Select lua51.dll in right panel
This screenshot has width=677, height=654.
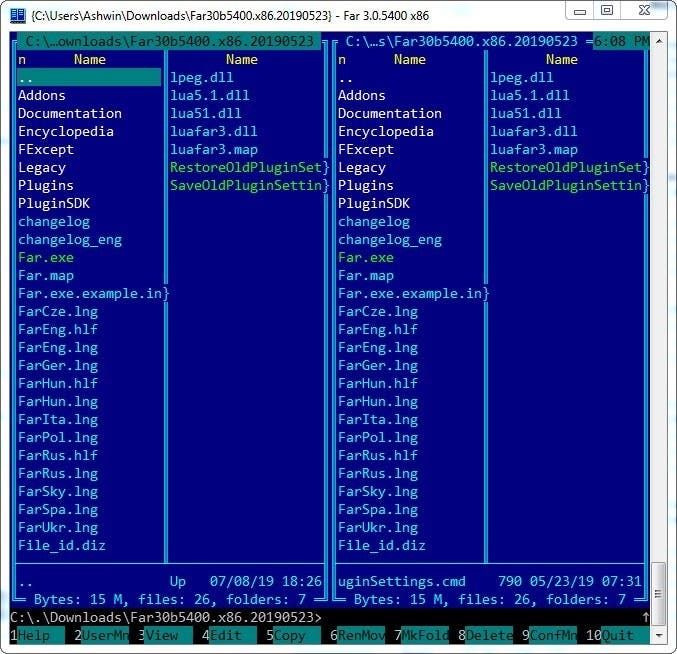coord(525,114)
